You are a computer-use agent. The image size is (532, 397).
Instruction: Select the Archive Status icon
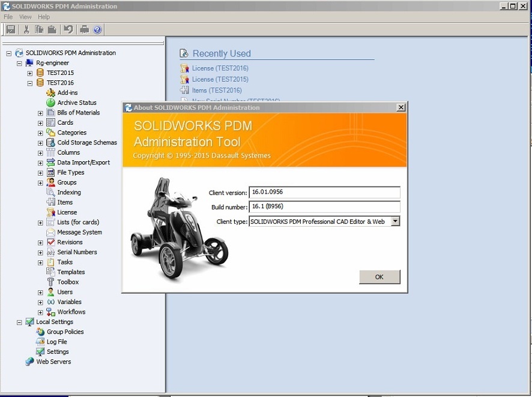[x=50, y=103]
